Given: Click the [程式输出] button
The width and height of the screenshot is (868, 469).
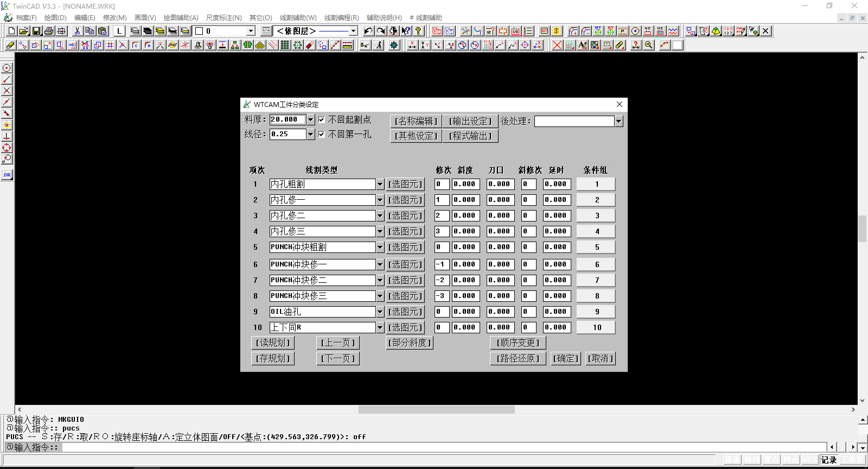Looking at the screenshot, I should pos(470,136).
